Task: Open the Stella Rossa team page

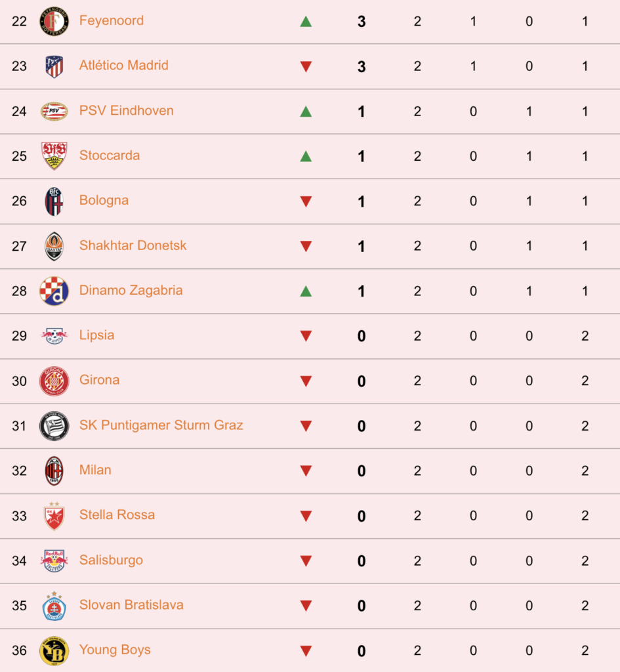Action: [x=117, y=514]
